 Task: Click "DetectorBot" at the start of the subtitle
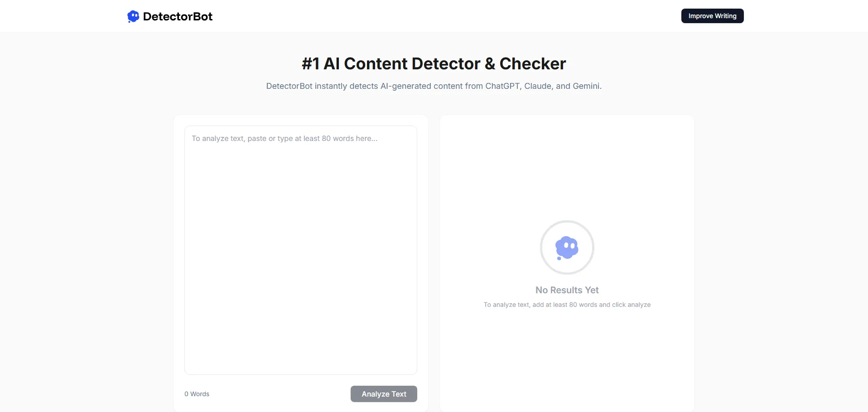click(289, 86)
